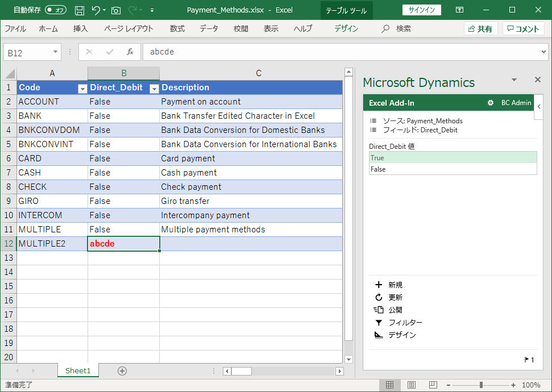Screen dimensions: 552x392
Task: Open the Excel Add-In settings gear
Action: click(491, 103)
